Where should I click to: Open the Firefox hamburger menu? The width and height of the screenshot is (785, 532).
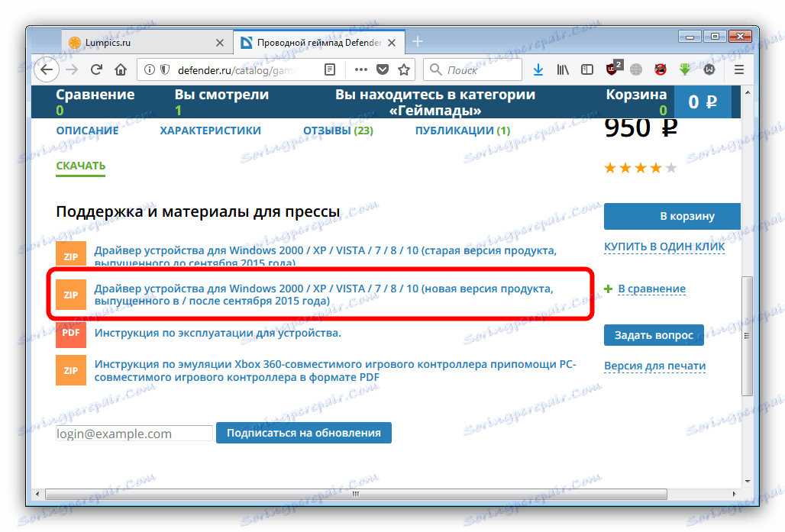pyautogui.click(x=739, y=69)
